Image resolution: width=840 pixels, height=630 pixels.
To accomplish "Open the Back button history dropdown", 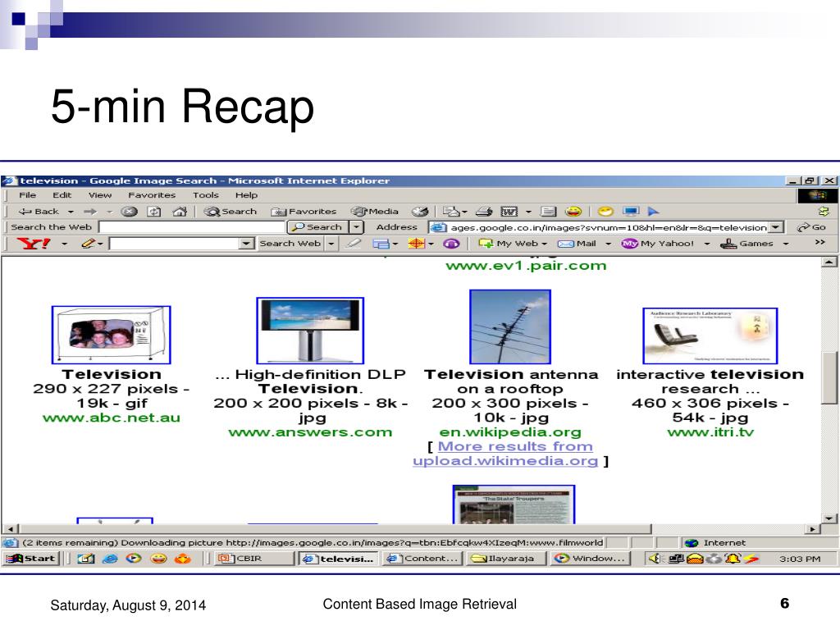I will [x=71, y=212].
